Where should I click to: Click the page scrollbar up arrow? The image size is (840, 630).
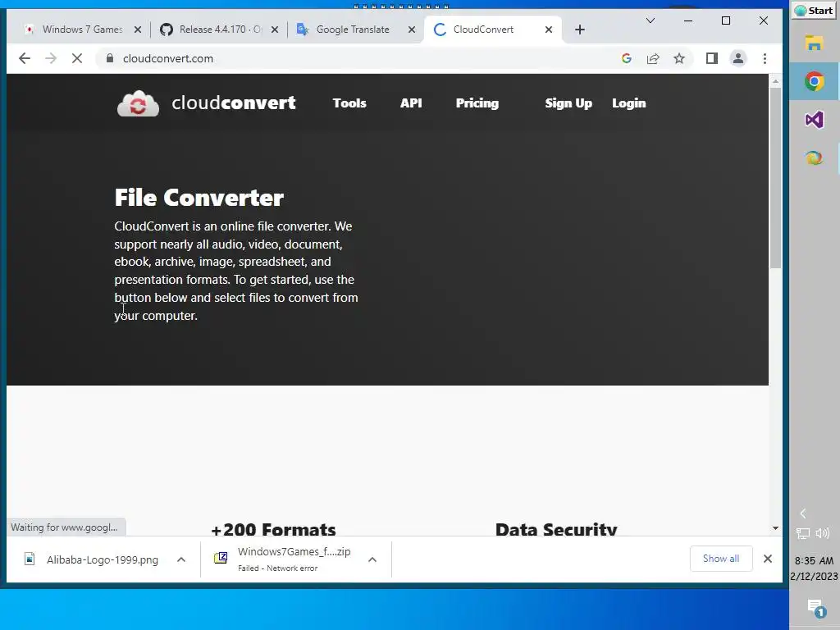coord(775,81)
